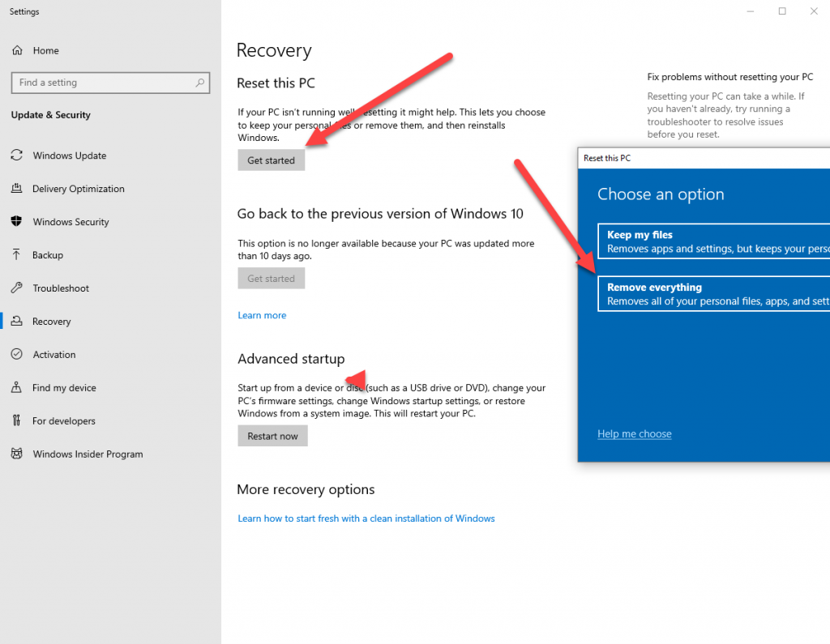830x644 pixels.
Task: Open For developers settings
Action: tap(63, 421)
